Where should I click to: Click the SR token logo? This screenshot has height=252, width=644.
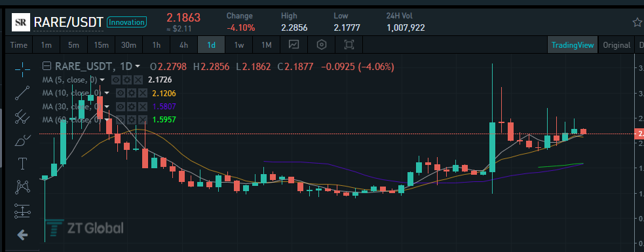point(20,22)
